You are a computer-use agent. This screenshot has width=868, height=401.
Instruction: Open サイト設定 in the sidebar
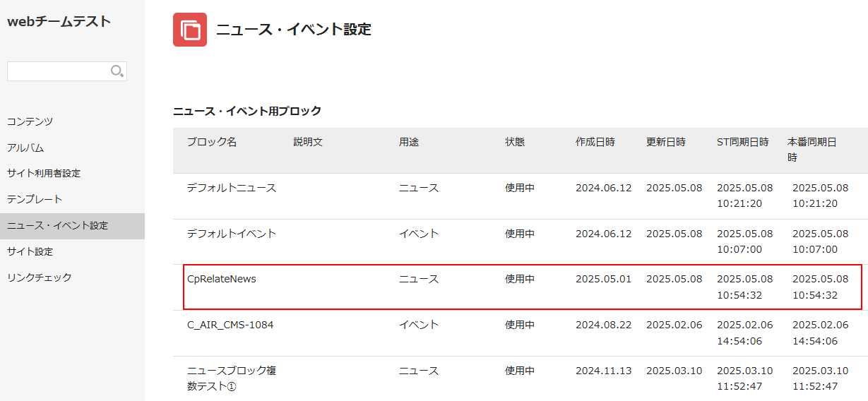coord(30,251)
